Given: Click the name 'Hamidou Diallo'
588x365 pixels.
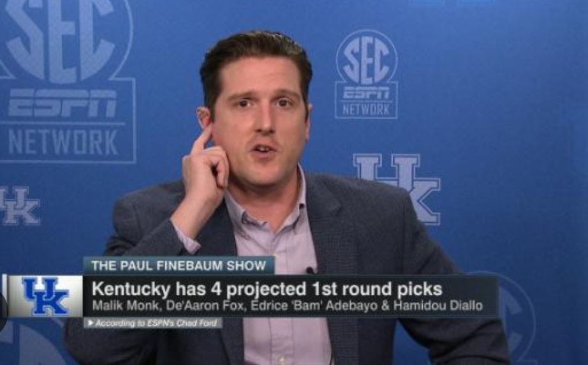Looking at the screenshot, I should 438,306.
